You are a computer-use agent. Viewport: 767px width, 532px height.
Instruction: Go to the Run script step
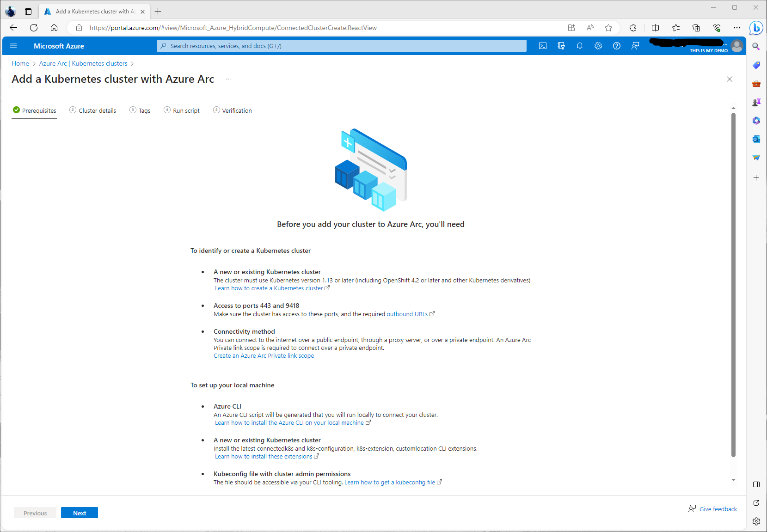(186, 110)
